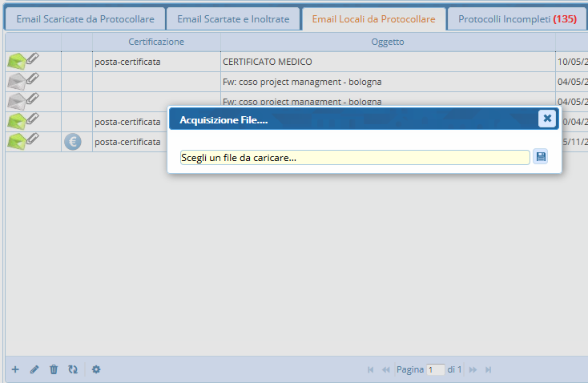Click the plus add icon in footer
588x383 pixels.
click(x=15, y=369)
